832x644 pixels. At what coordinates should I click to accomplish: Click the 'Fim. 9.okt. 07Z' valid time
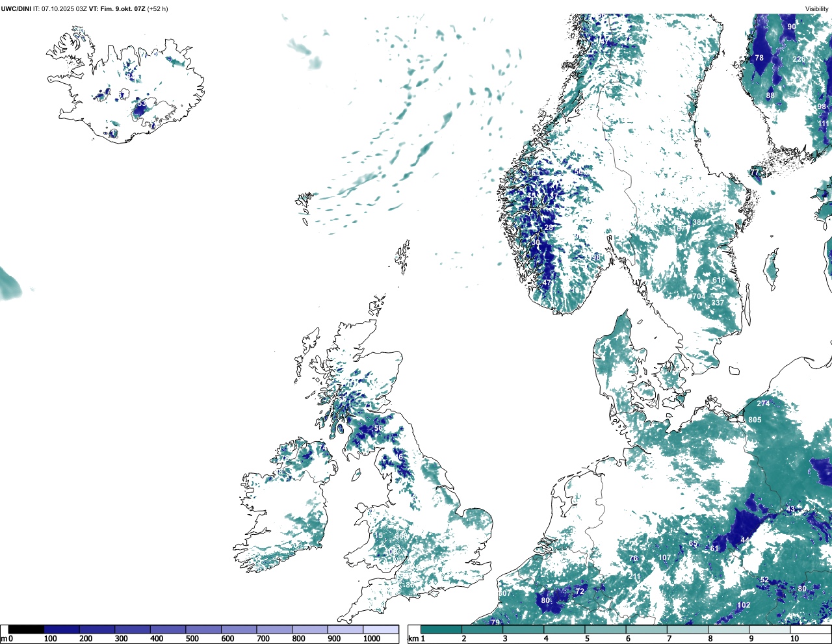[122, 9]
